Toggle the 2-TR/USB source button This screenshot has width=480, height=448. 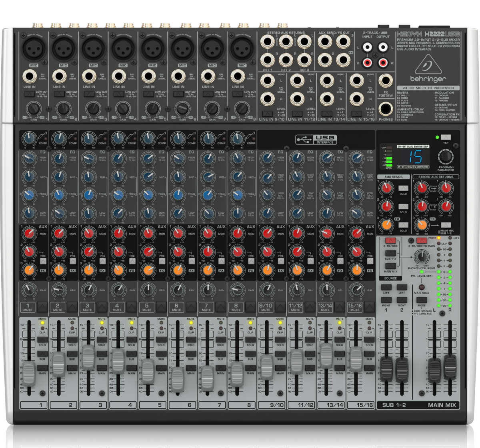tap(390, 241)
